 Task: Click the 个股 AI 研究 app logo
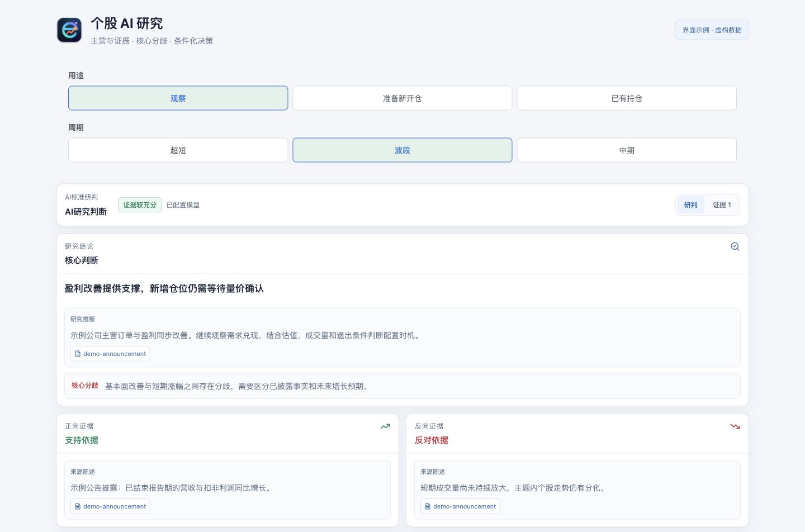[x=69, y=30]
